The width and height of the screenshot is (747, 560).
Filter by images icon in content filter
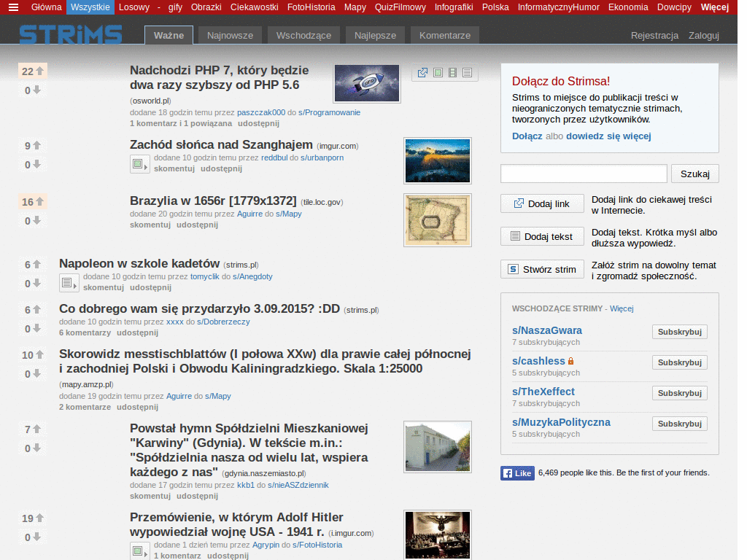click(x=438, y=72)
